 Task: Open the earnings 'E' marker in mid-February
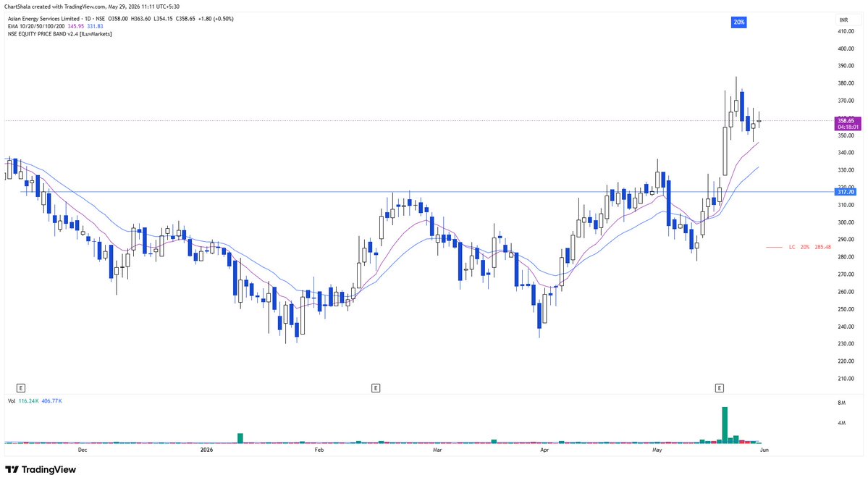[x=375, y=387]
